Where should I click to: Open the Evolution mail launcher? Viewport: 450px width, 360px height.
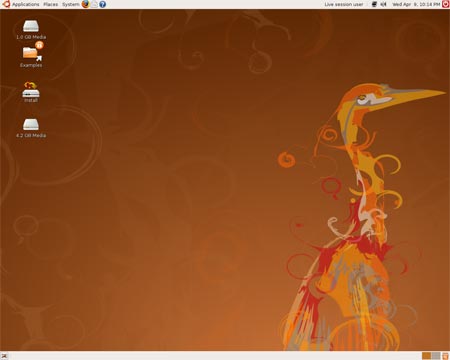(94, 4)
